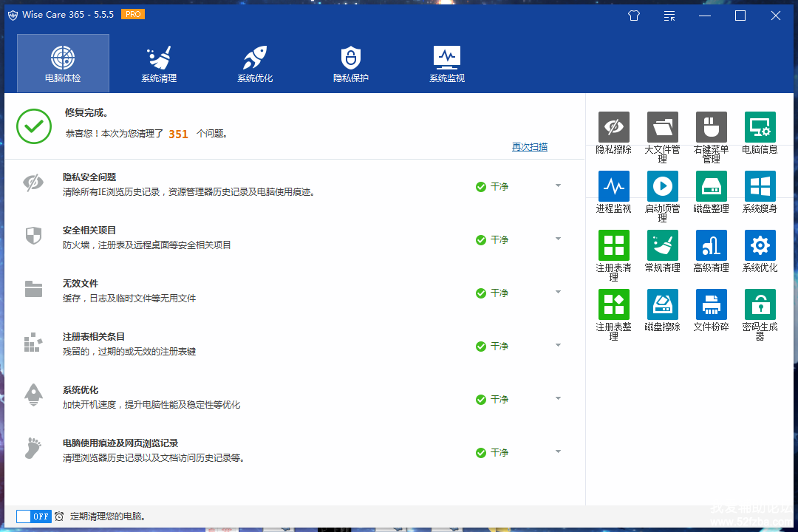The width and height of the screenshot is (798, 532).
Task: Toggle the 定期清理 OFF switch on
Action: (x=33, y=516)
